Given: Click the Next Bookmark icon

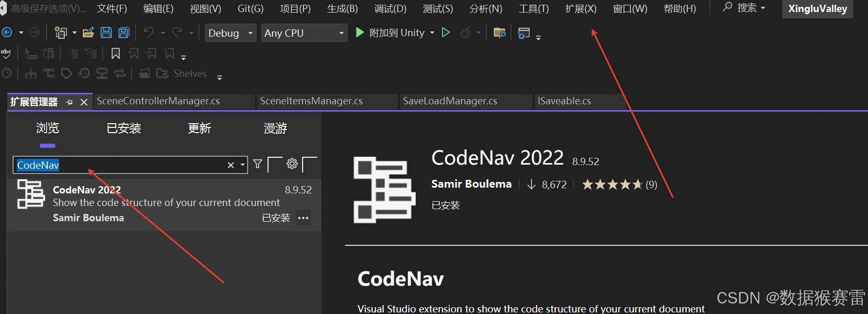Looking at the screenshot, I should coord(151,53).
